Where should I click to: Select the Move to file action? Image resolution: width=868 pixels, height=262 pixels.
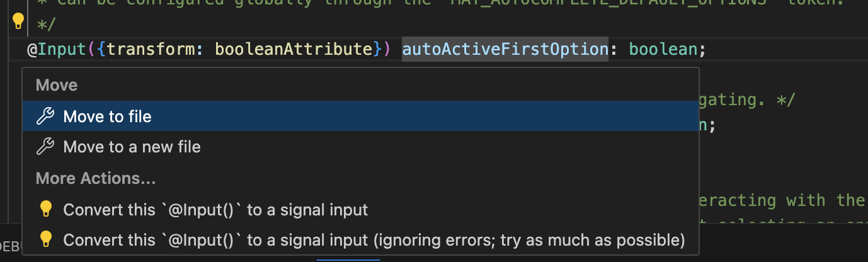(107, 117)
